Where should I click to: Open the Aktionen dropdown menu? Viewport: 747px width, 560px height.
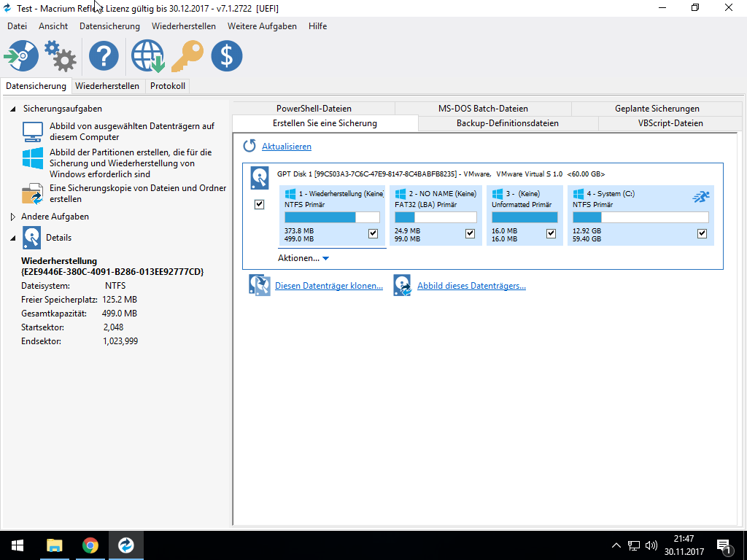click(x=303, y=258)
